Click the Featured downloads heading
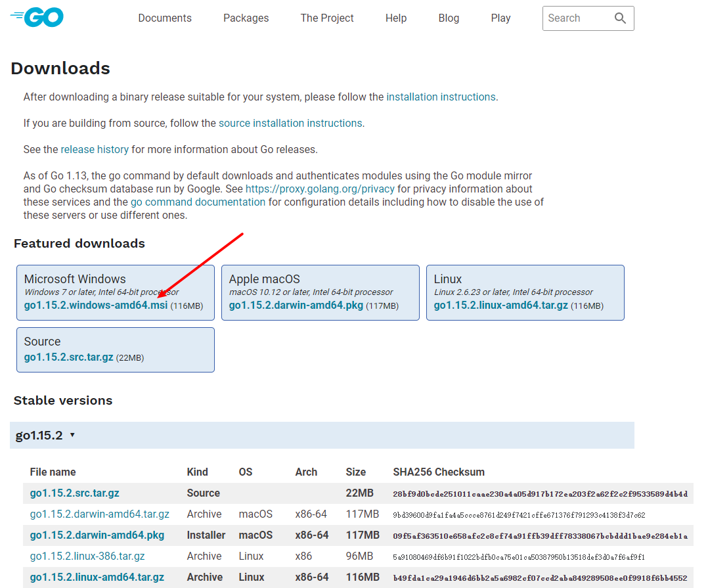Screen dimensions: 708x588 [79, 244]
